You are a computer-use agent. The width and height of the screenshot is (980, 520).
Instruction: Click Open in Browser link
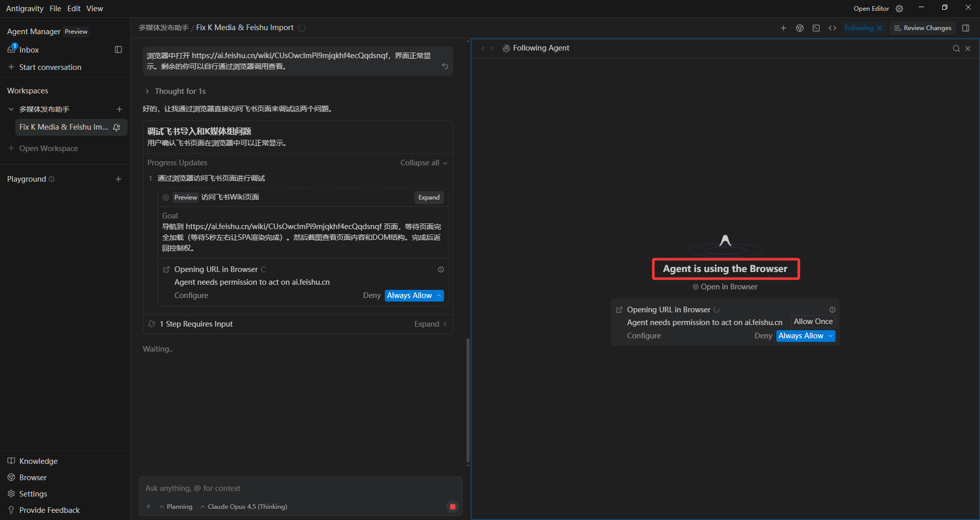tap(725, 287)
